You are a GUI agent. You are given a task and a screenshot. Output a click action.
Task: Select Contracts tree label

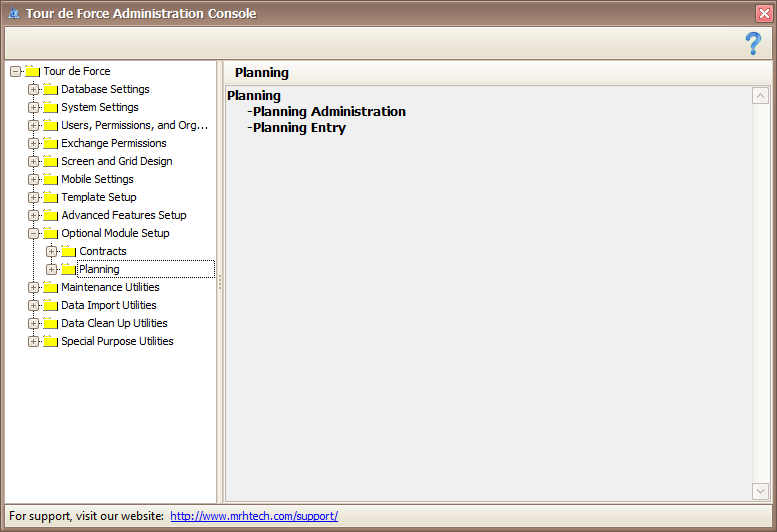(103, 251)
